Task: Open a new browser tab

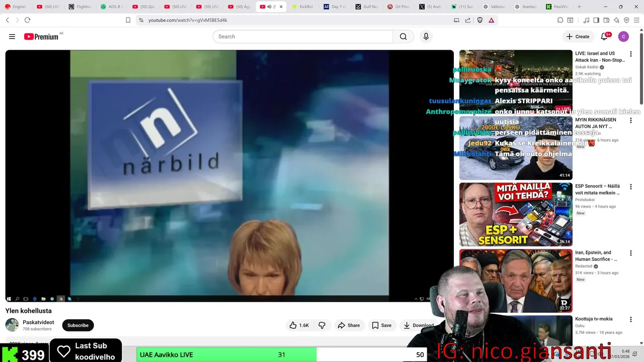Action: pos(579,7)
